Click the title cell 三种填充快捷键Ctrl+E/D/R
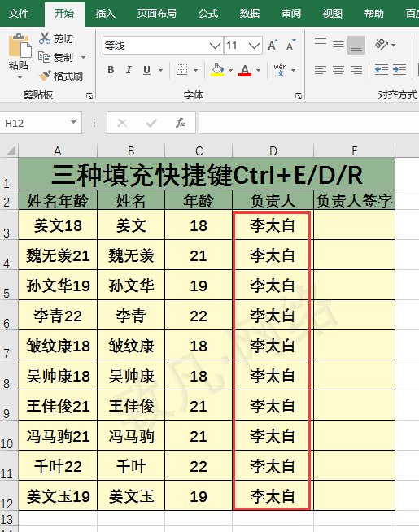 207,174
